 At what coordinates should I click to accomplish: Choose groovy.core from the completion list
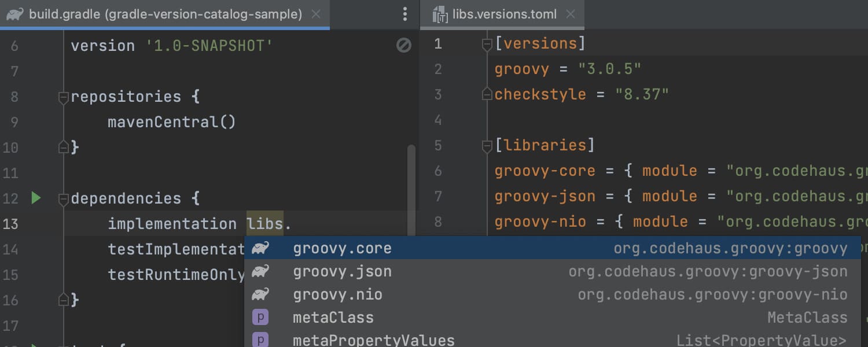coord(342,249)
